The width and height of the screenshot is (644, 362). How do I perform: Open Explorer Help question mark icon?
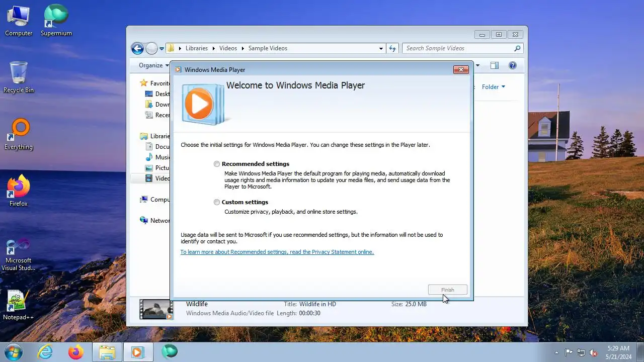click(x=513, y=65)
